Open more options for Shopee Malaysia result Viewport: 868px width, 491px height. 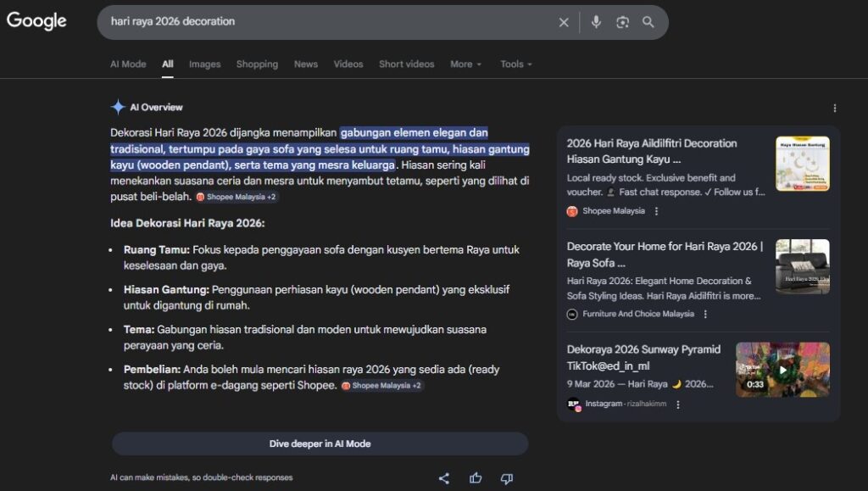tap(656, 211)
